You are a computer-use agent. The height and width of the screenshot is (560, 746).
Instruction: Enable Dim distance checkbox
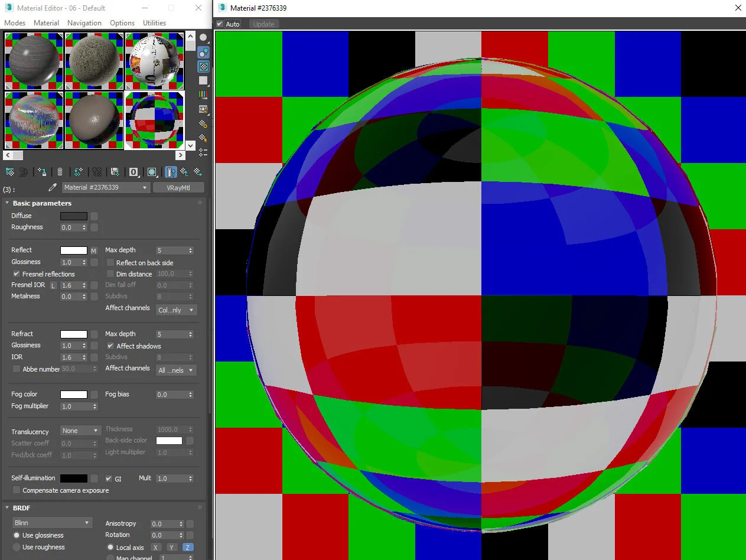pyautogui.click(x=110, y=274)
